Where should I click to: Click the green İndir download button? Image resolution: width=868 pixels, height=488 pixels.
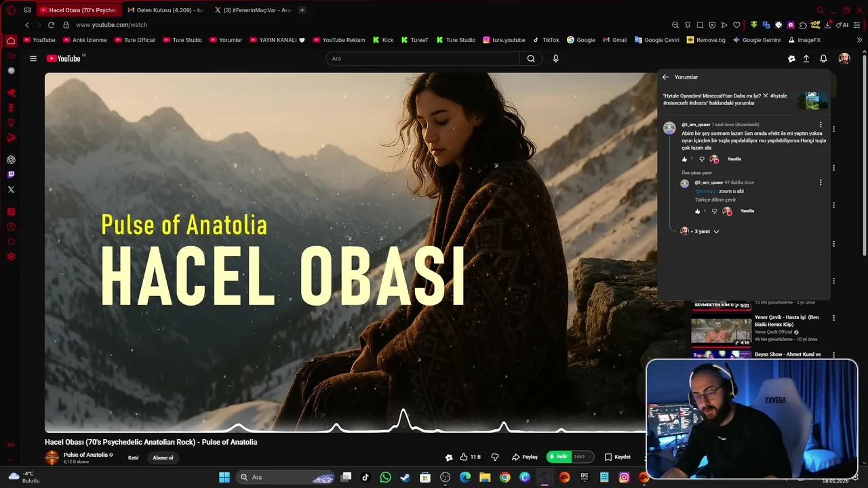(x=559, y=457)
